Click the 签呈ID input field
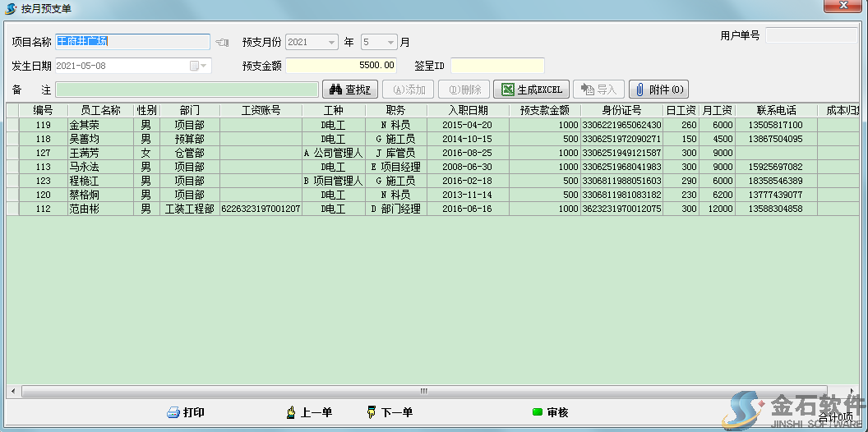868x432 pixels. coord(496,66)
